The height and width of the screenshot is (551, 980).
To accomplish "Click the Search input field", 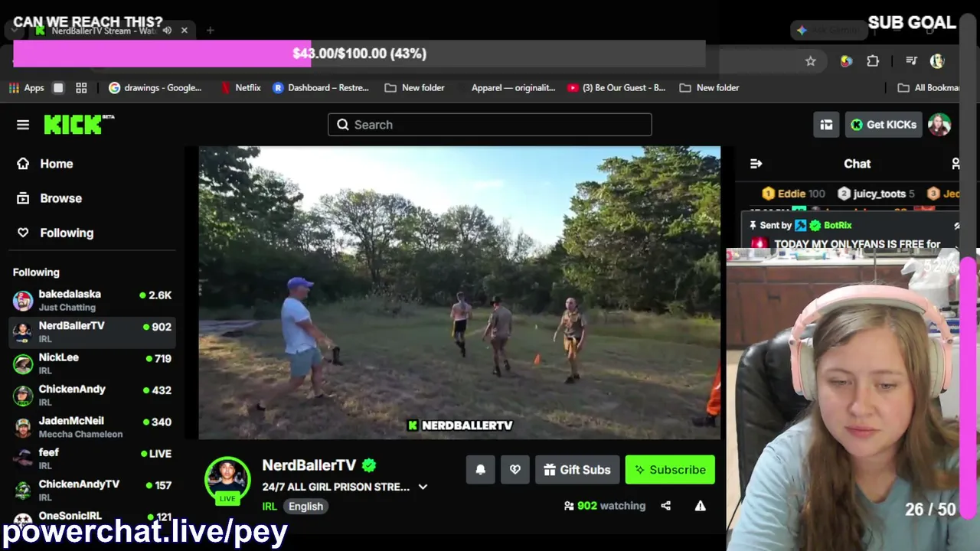I will pos(490,125).
